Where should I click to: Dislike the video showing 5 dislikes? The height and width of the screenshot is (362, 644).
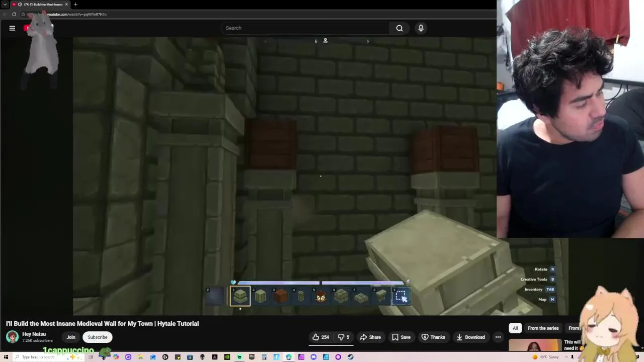[x=344, y=337]
